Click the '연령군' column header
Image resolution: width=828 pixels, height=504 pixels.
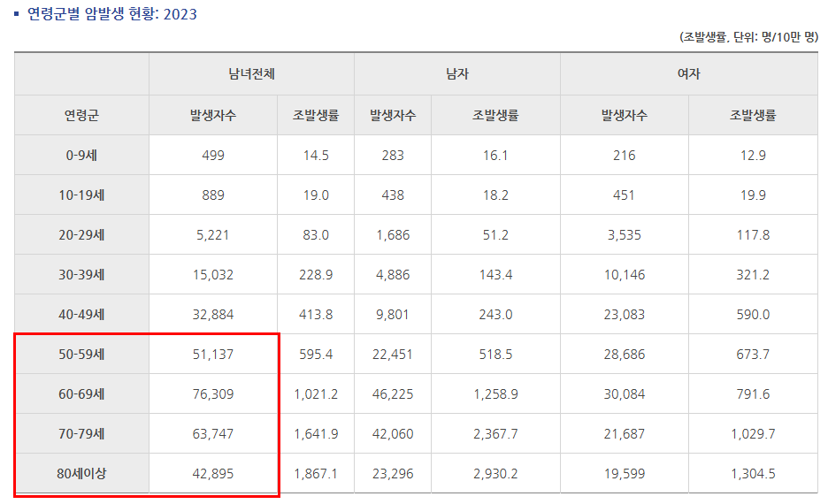click(81, 115)
